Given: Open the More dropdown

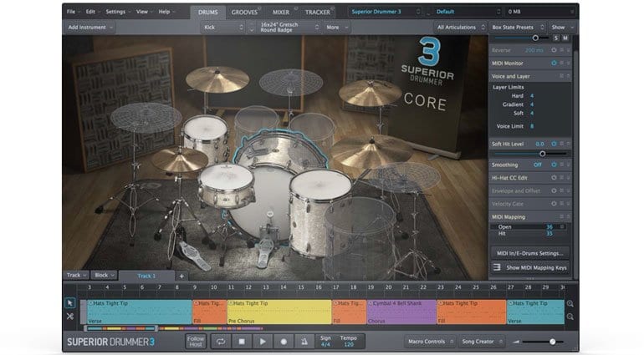Looking at the screenshot, I should pos(337,27).
